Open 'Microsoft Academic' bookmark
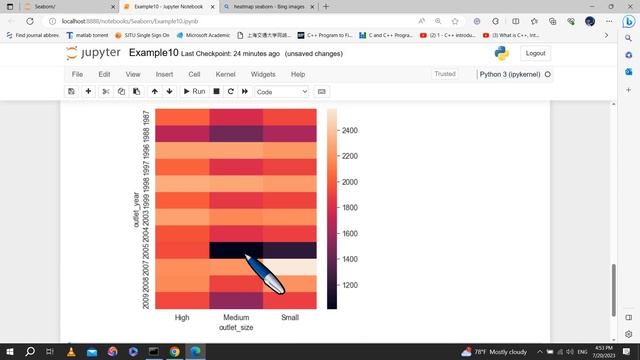Viewport: 640px width, 360px height. [203, 36]
